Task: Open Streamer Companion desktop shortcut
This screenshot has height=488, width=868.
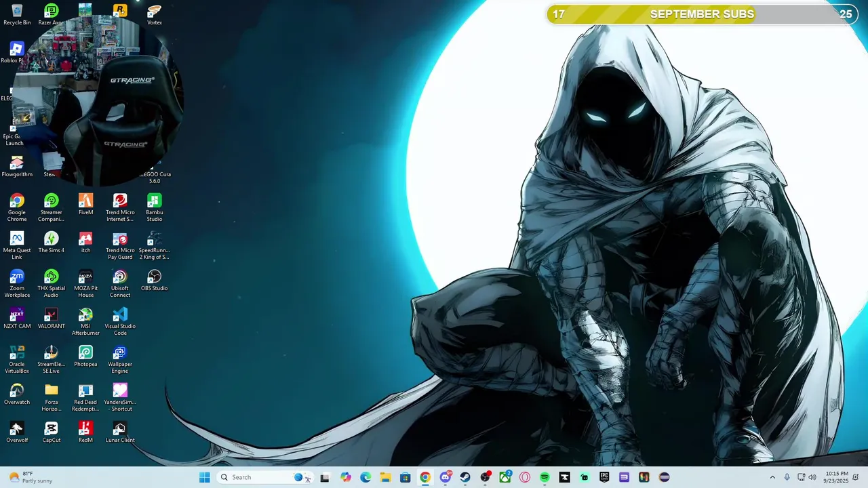Action: (x=51, y=207)
